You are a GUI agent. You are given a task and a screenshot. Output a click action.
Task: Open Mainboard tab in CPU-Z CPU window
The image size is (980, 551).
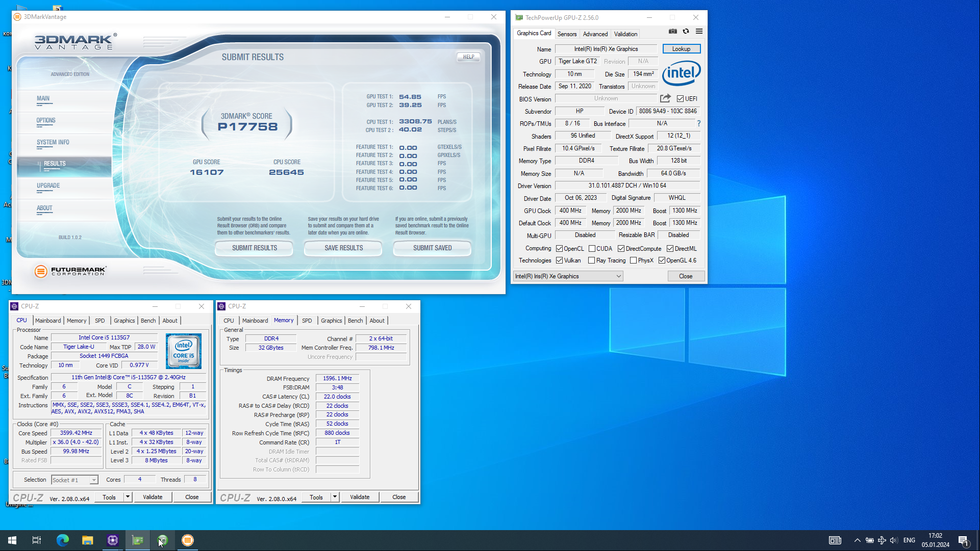pyautogui.click(x=48, y=321)
